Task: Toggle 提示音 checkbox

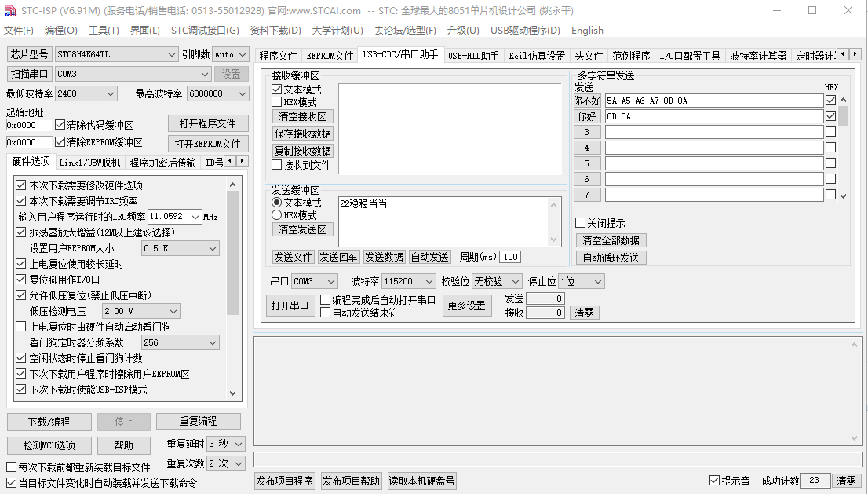Action: pos(715,480)
